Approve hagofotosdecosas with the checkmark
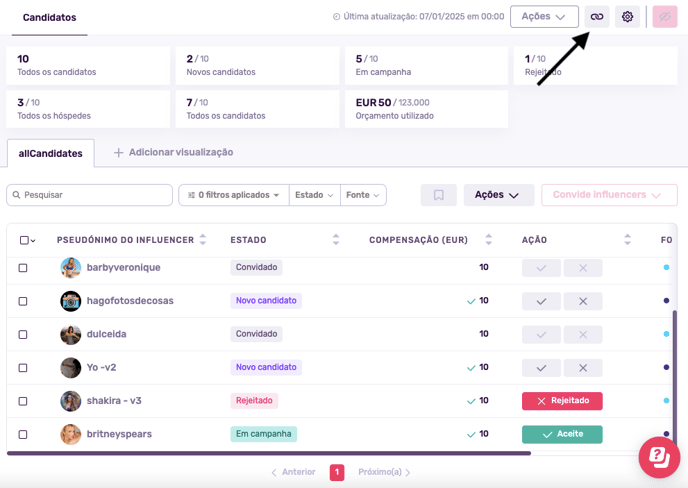Viewport: 688px width, 488px height. tap(541, 301)
